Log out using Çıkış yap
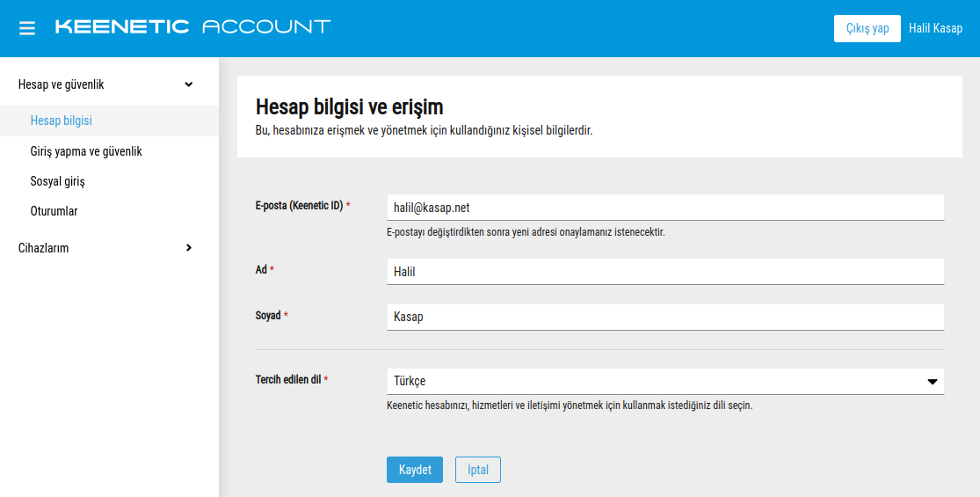Screen dimensions: 980x497 tap(867, 28)
